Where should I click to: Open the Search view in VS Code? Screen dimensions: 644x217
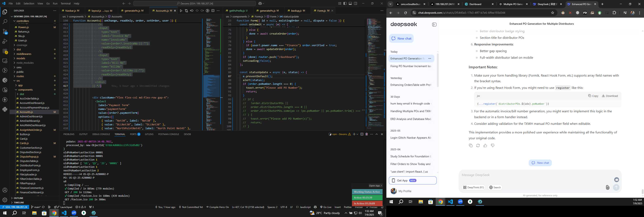(5, 22)
